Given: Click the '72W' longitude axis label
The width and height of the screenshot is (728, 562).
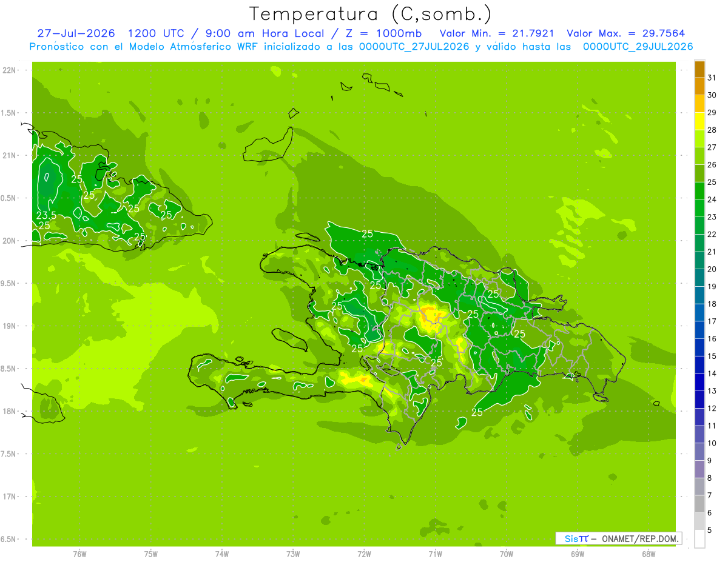Looking at the screenshot, I should click(x=364, y=554).
